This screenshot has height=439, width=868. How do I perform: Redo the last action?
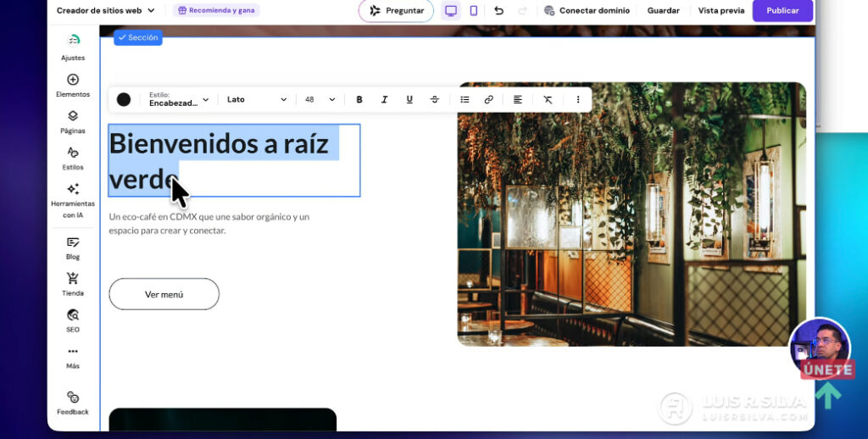522,10
